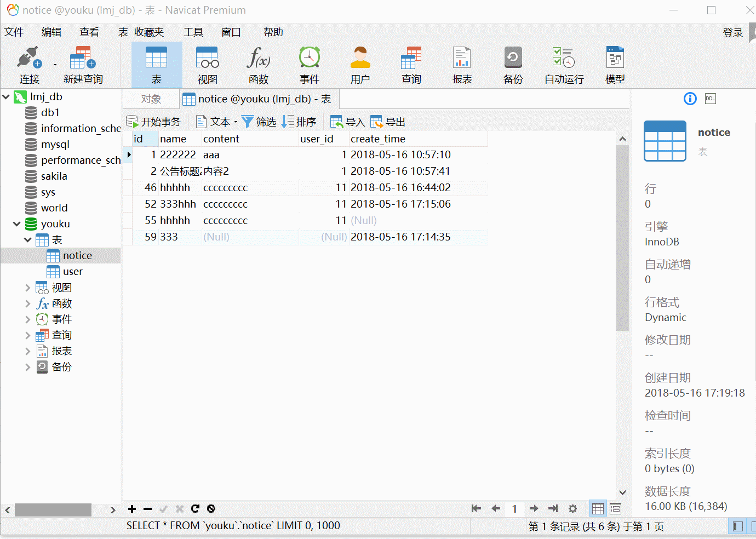This screenshot has height=539, width=756.
Task: Add a new record with the plus icon
Action: tap(131, 509)
